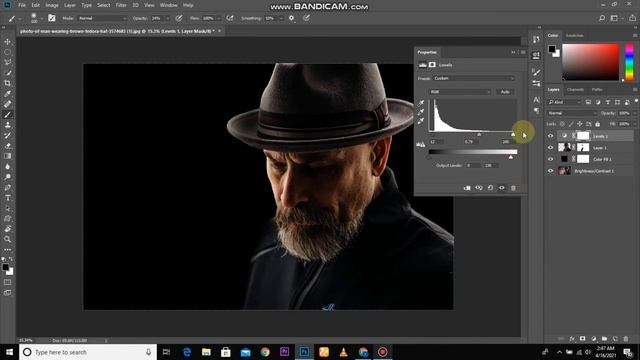Open the Filter menu
The height and width of the screenshot is (360, 640).
tap(121, 5)
